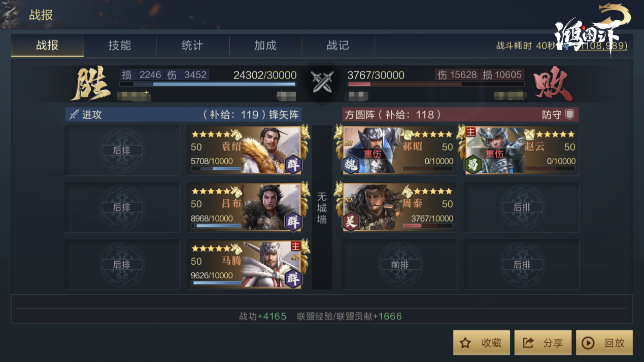
Task: Click the 主 commander tag on 马腾
Action: pyautogui.click(x=295, y=246)
